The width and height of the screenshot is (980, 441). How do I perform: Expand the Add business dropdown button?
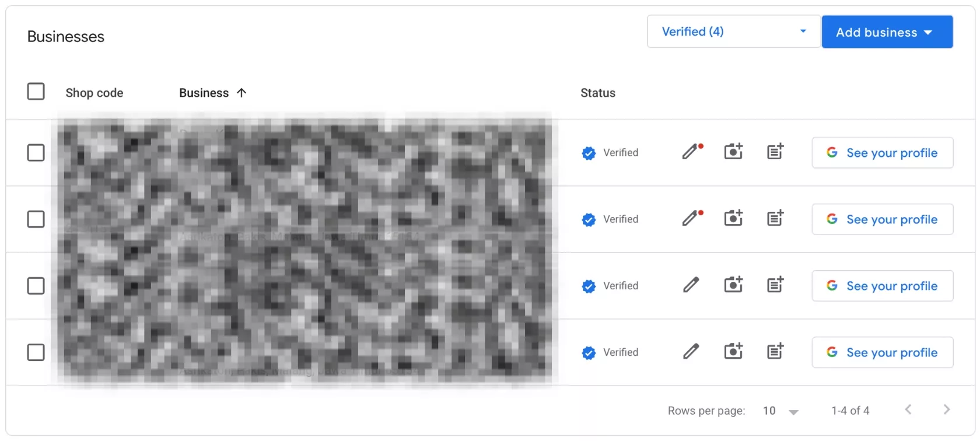tap(887, 32)
